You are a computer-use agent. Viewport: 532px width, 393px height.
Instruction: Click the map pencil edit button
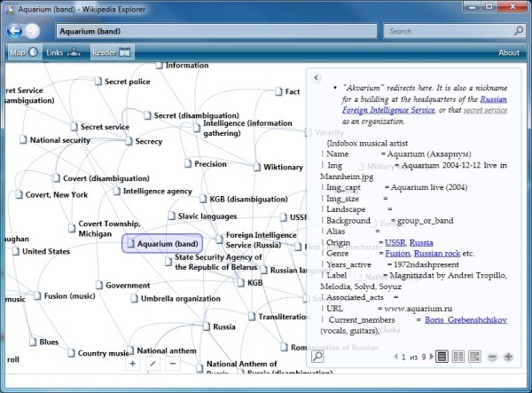(153, 364)
